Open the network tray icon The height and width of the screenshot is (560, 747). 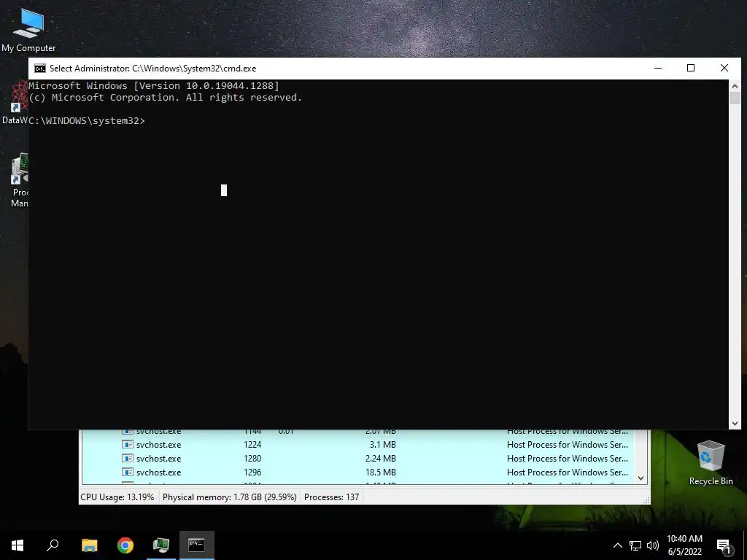(635, 545)
